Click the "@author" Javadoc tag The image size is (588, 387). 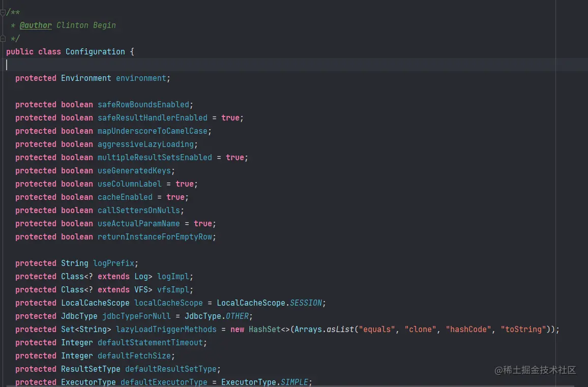click(x=36, y=25)
